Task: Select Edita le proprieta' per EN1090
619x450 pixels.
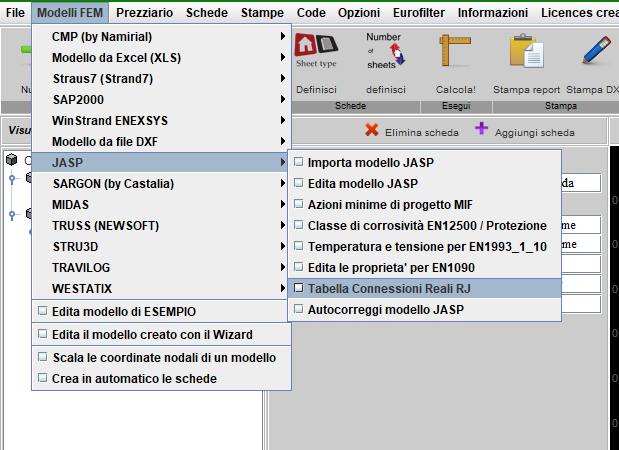Action: tap(424, 267)
